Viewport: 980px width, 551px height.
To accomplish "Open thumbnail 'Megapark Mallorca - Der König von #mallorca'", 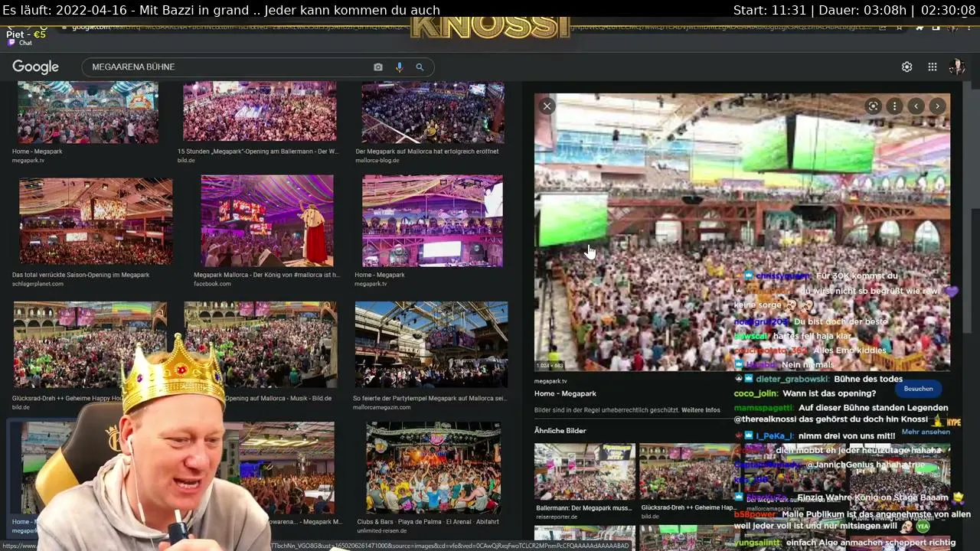I will 267,220.
